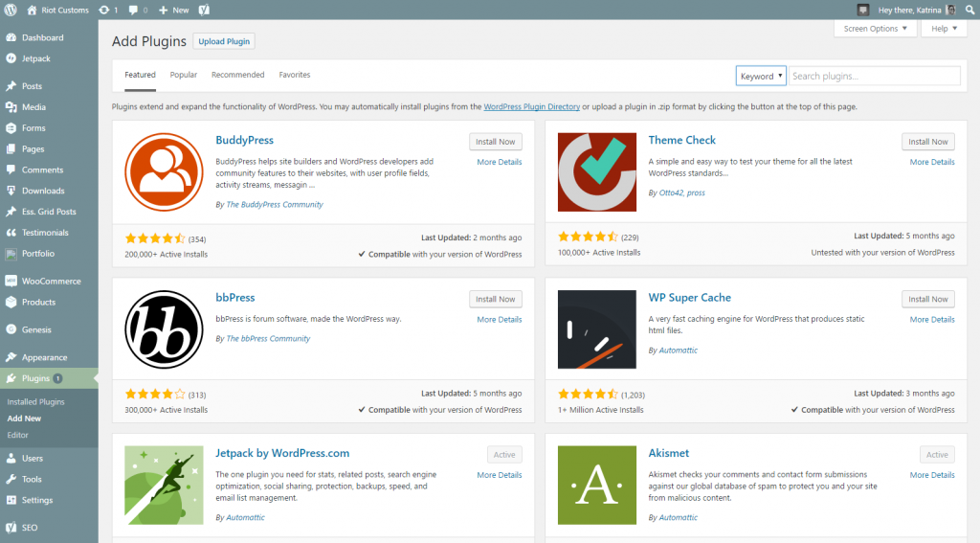Viewport: 980px width, 543px height.
Task: Click the Upload Plugin button
Action: click(x=224, y=41)
